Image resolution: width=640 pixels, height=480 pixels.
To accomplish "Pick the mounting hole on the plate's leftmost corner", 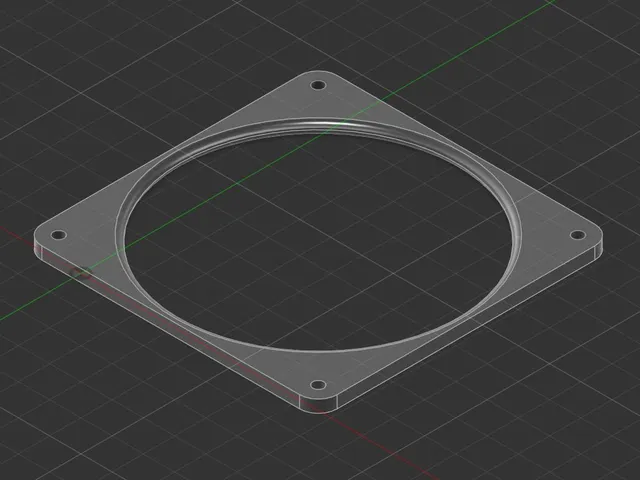I will point(58,235).
